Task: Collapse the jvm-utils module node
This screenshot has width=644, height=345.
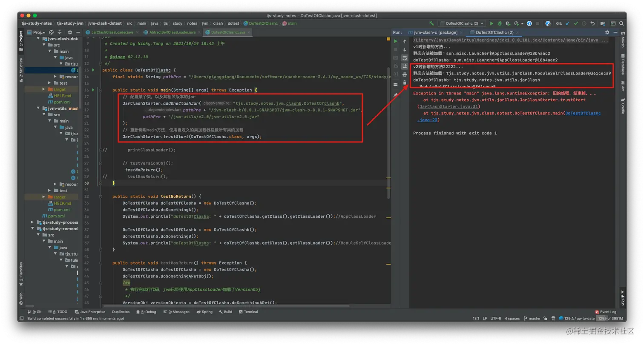Action: [38, 108]
